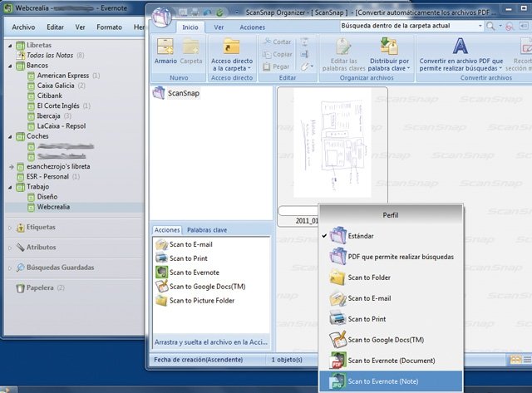Open the Acciones panel tab
The width and height of the screenshot is (532, 393).
pyautogui.click(x=167, y=230)
